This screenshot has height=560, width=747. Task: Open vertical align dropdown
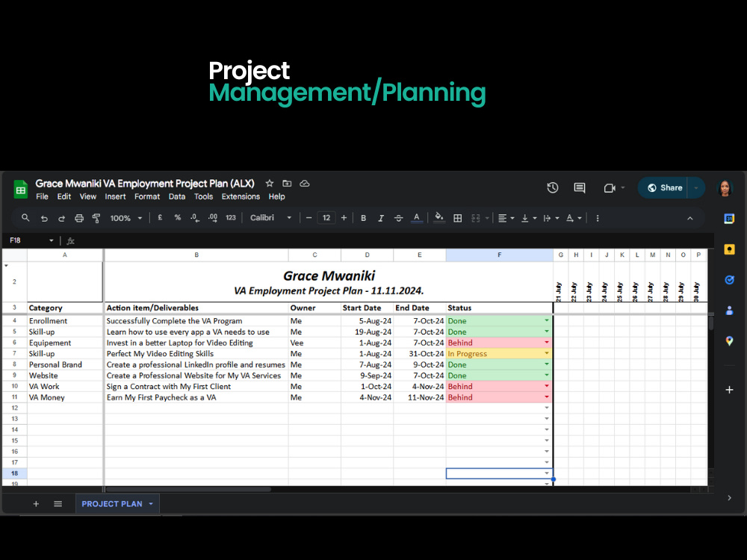(529, 218)
